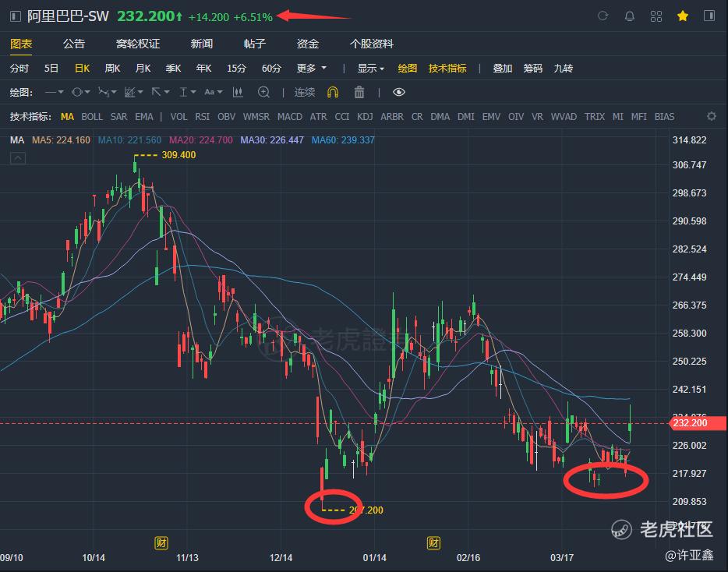
Task: Toggle the yellow favorite star
Action: pos(683,16)
